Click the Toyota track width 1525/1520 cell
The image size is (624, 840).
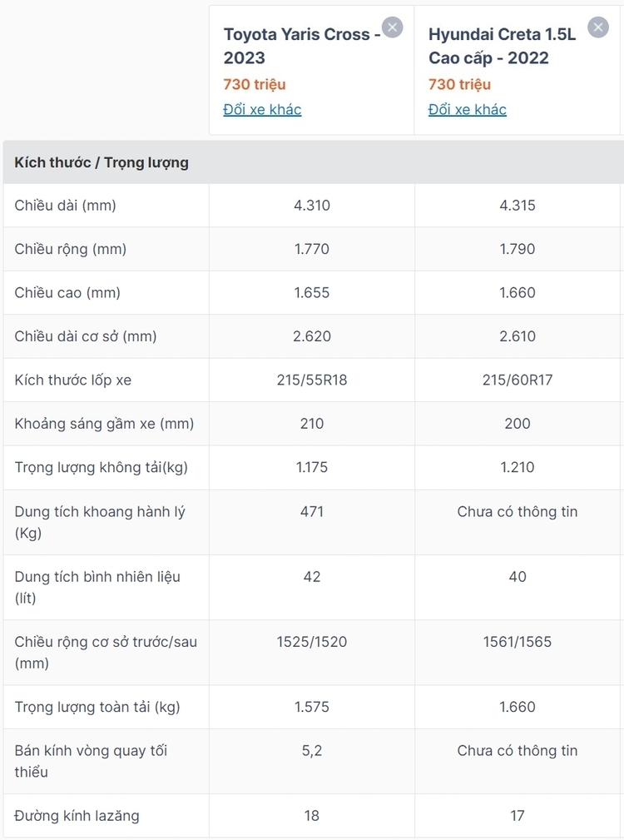312,653
